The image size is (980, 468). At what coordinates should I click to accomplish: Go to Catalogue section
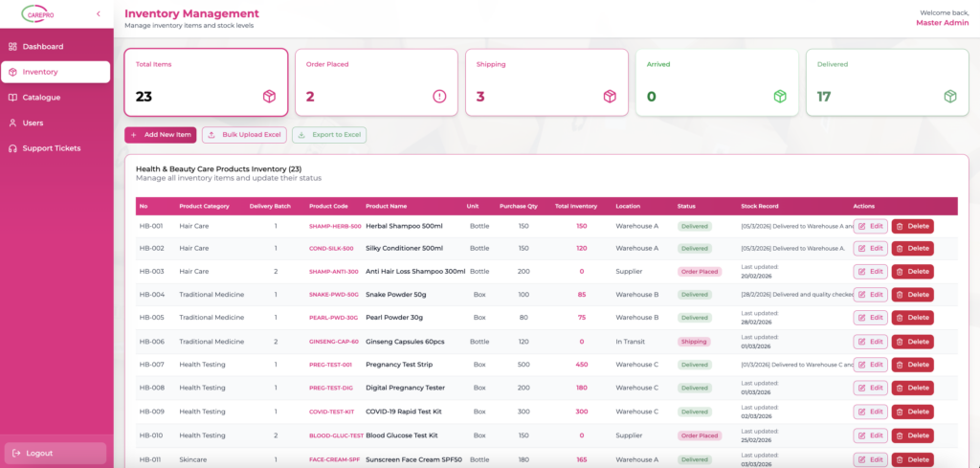41,97
